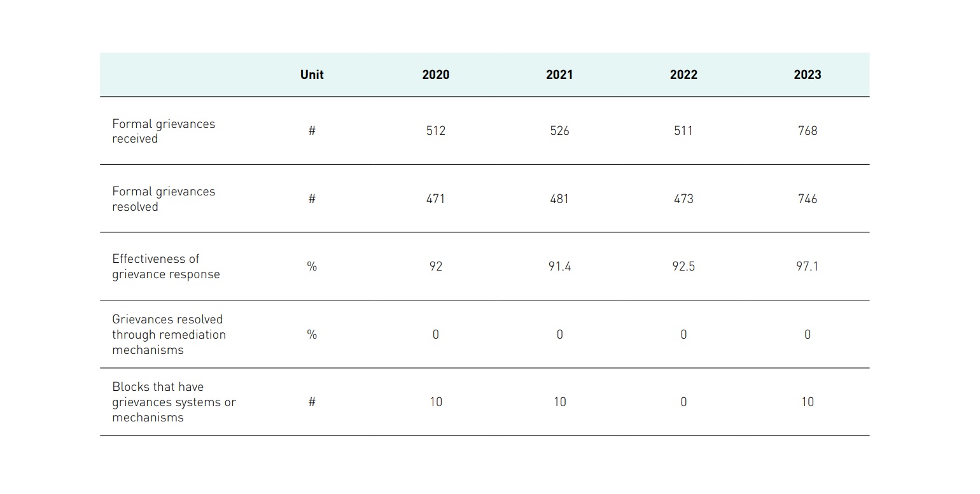Image resolution: width=980 pixels, height=494 pixels.
Task: Select the 2022 column header
Action: tap(683, 74)
